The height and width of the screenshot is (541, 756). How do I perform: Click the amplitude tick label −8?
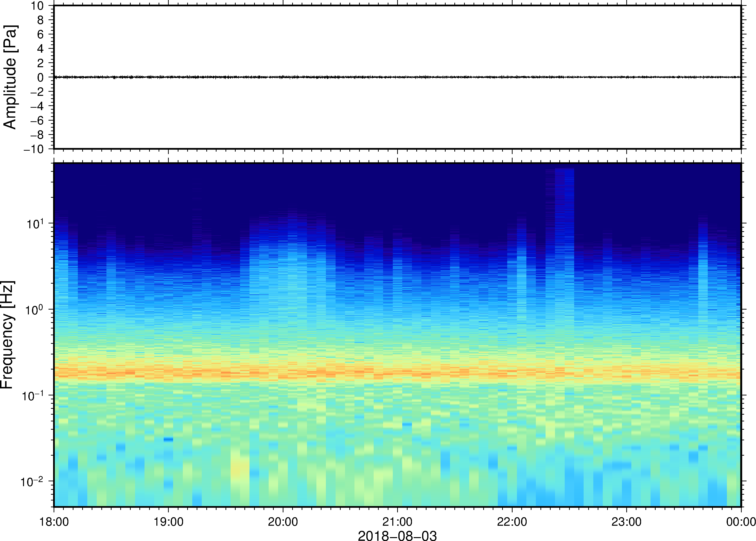tap(37, 135)
